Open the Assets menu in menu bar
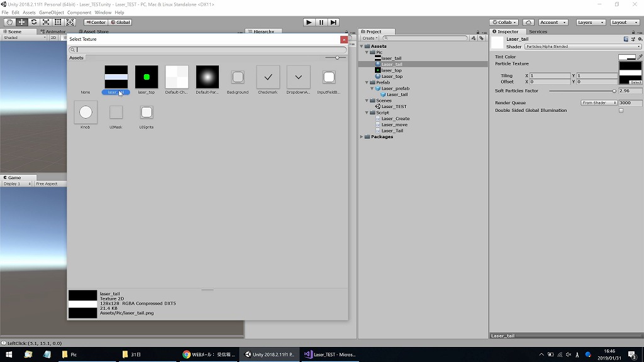This screenshot has height=362, width=644. [x=29, y=13]
